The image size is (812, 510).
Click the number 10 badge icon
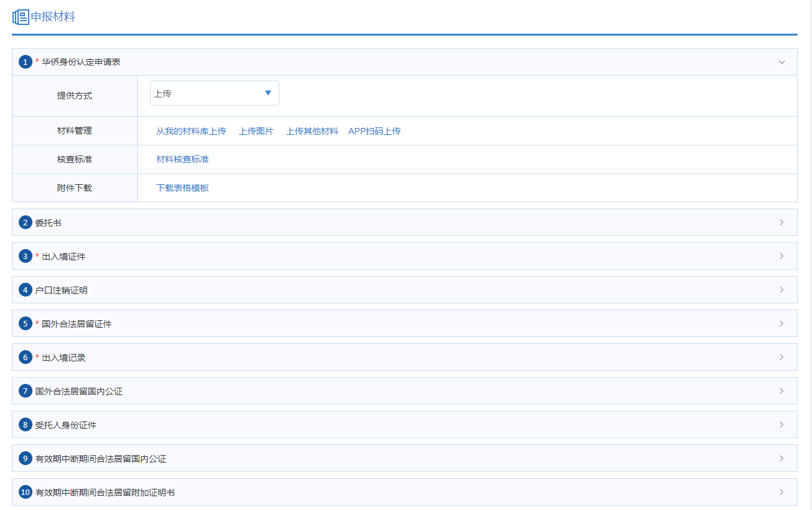click(25, 492)
